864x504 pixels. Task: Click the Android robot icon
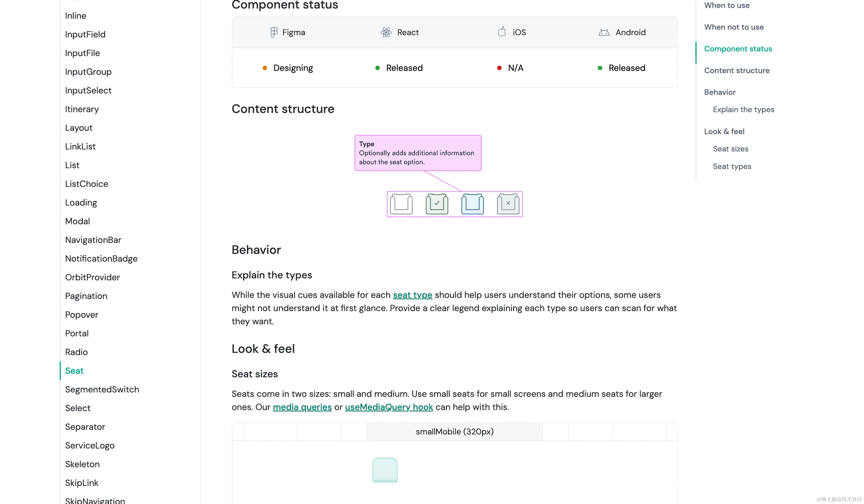[604, 32]
